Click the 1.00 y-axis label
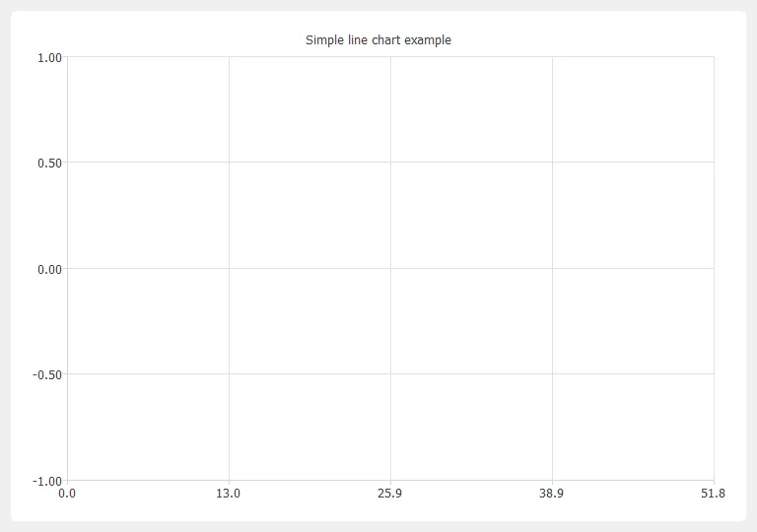757x532 pixels. point(49,58)
